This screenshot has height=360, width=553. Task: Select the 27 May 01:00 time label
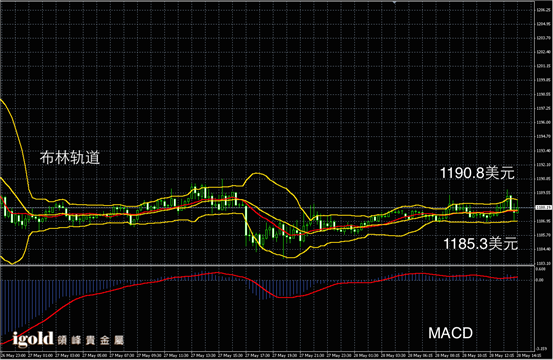coord(40,355)
